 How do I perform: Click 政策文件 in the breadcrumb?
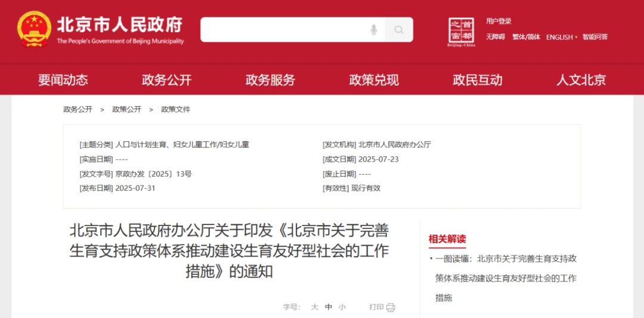click(175, 109)
